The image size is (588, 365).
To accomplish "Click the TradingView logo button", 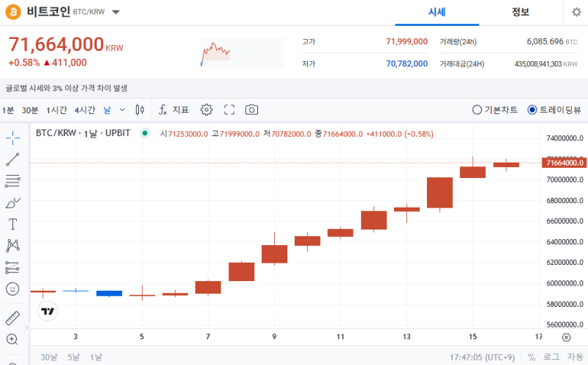I will click(48, 311).
